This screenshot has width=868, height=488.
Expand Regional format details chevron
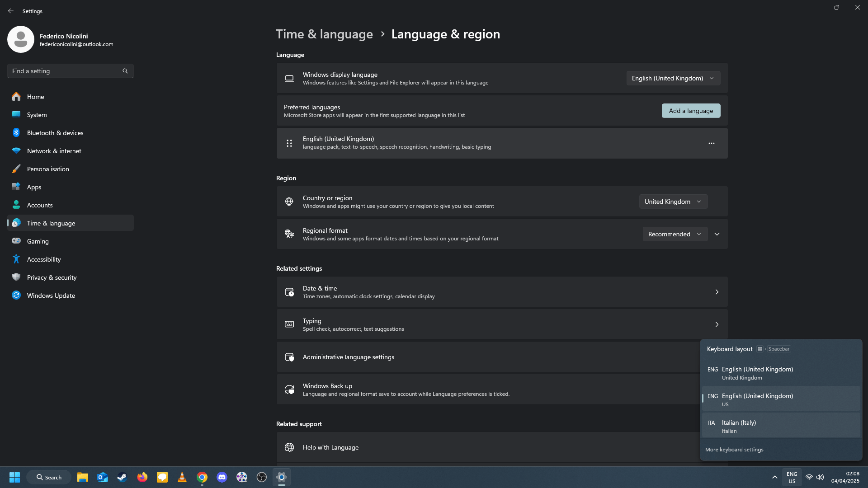pos(717,234)
